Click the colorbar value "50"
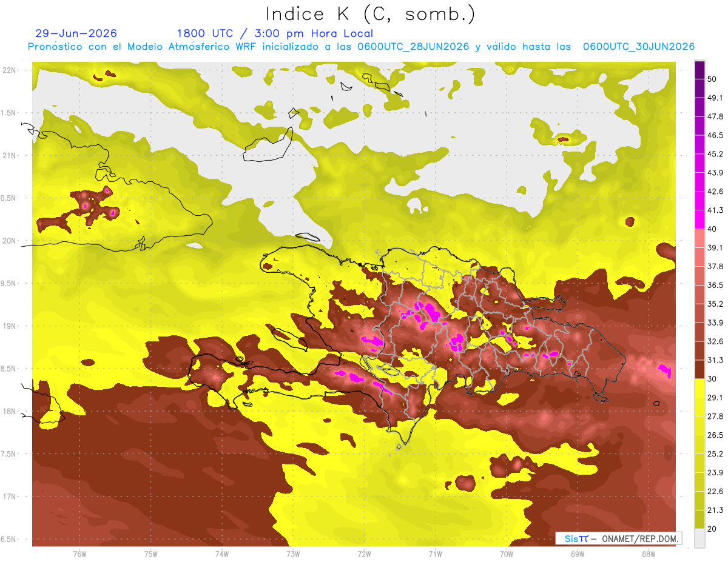Screen dimensions: 728x562 [x=713, y=79]
